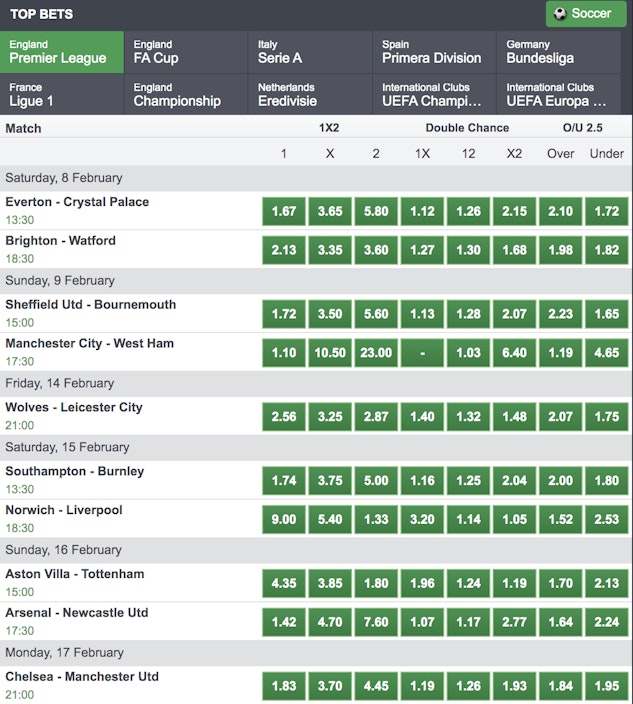Select the Netherlands Eredivisie tab
633x704 pixels.
[x=309, y=94]
